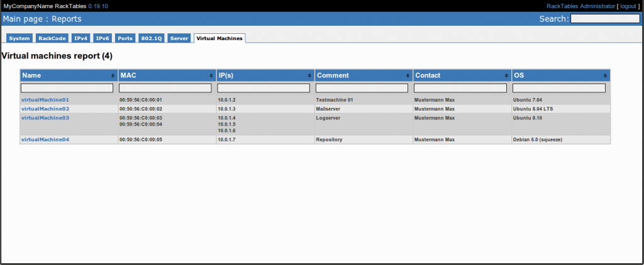This screenshot has height=265, width=644.
Task: Sort by Comment column arrow icon
Action: tap(408, 75)
